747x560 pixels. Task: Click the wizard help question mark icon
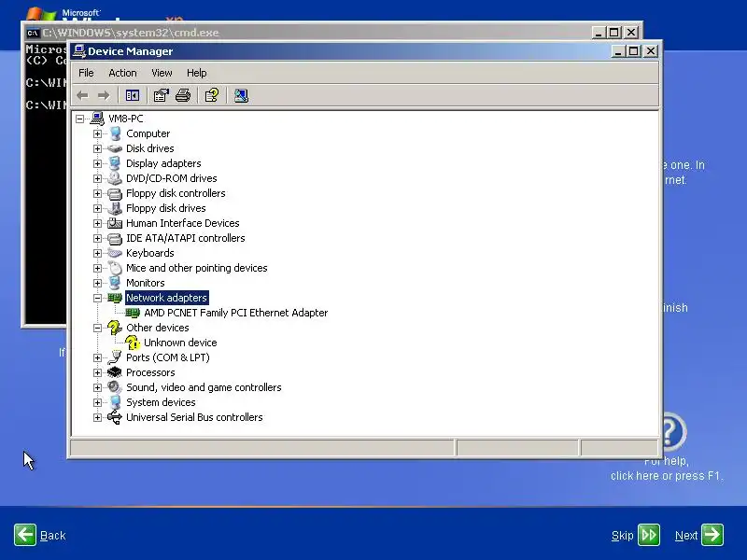(x=674, y=432)
